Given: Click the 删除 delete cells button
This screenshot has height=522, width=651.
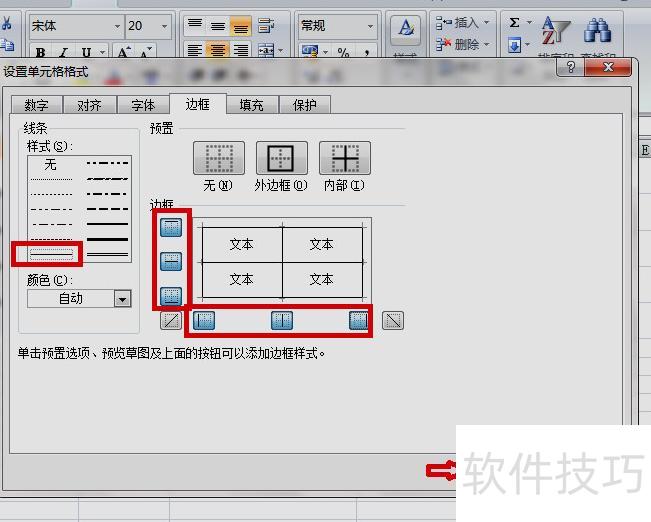Looking at the screenshot, I should pos(458,44).
